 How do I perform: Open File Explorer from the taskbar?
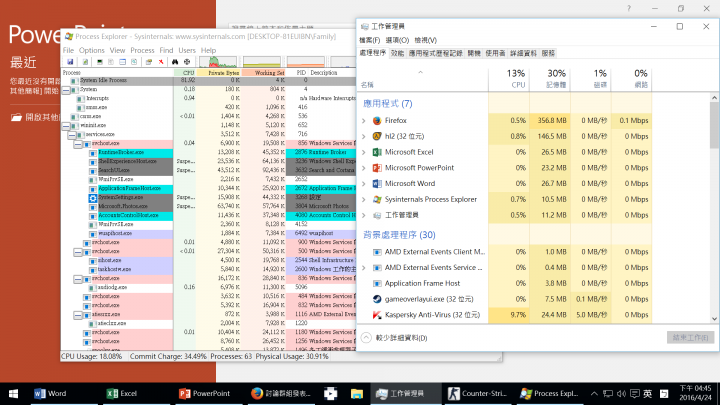tap(357, 394)
